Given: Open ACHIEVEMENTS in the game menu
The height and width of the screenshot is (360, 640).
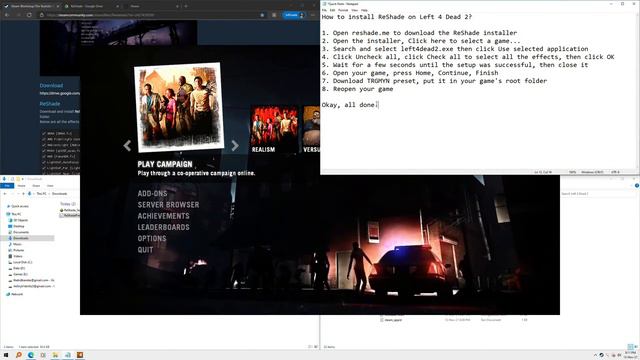Looking at the screenshot, I should [163, 216].
